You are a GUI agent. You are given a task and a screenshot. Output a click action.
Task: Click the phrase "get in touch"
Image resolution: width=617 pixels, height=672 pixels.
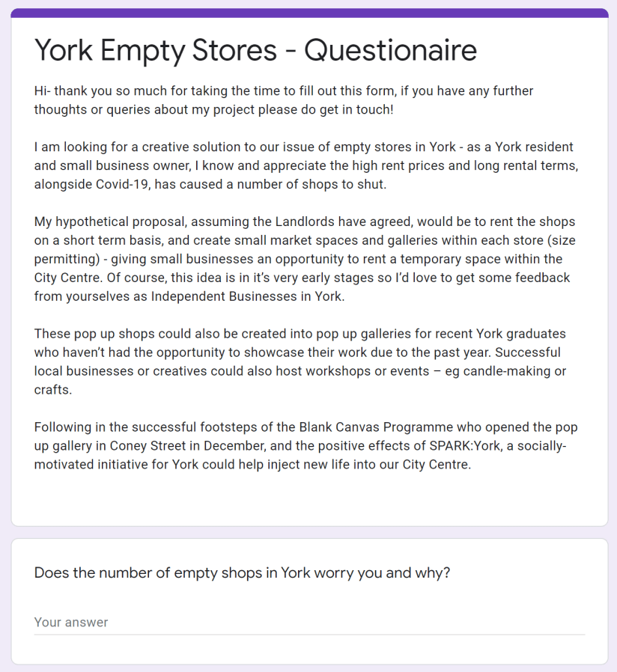352,109
